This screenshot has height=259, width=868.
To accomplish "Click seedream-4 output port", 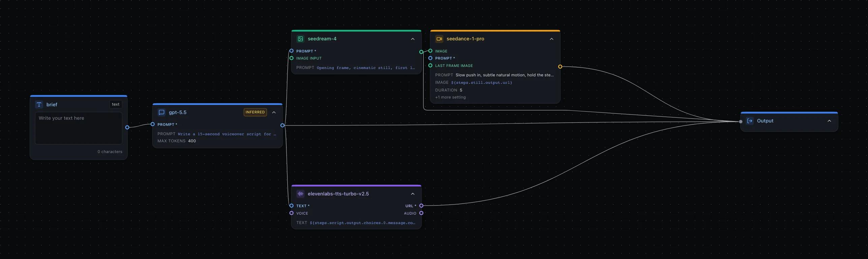I will [421, 52].
